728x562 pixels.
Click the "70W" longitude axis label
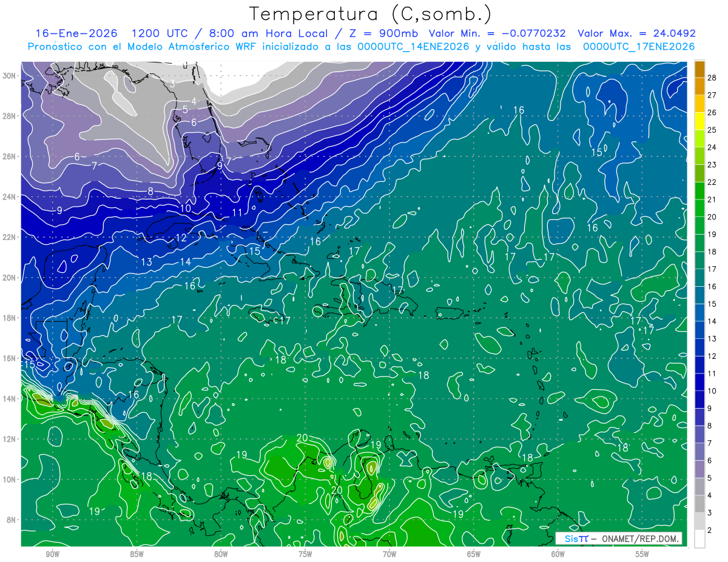pos(389,554)
